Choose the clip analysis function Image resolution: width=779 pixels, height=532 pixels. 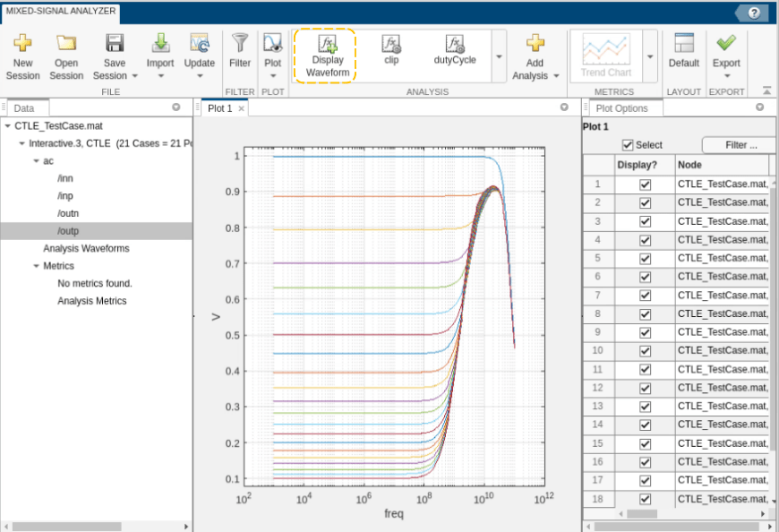390,47
